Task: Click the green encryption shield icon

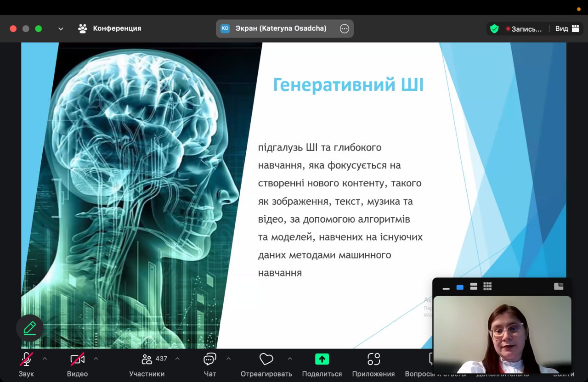Action: click(494, 28)
